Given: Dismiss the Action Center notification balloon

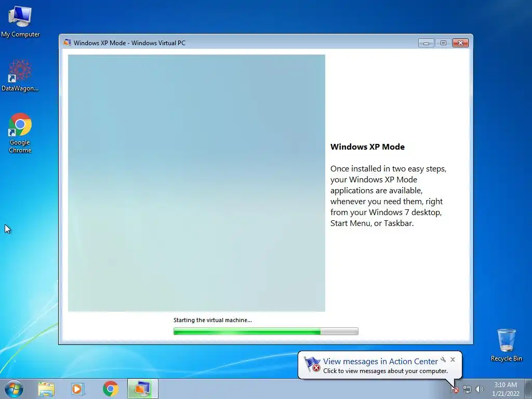Looking at the screenshot, I should pyautogui.click(x=453, y=360).
